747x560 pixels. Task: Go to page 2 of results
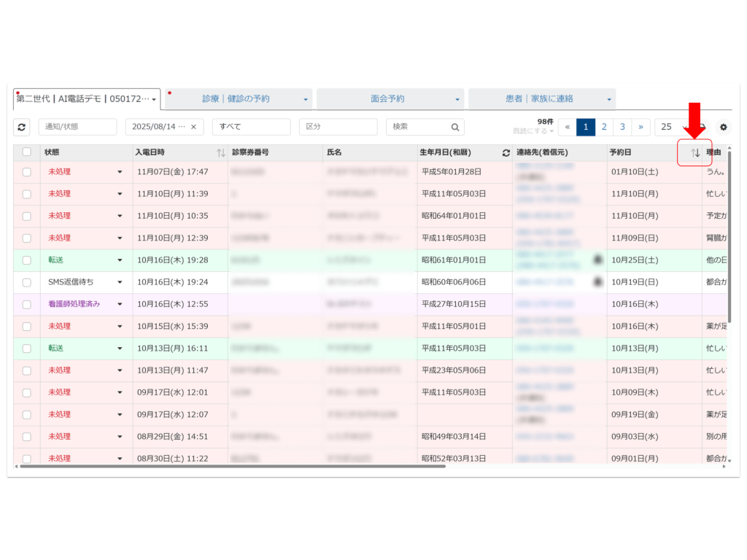604,127
